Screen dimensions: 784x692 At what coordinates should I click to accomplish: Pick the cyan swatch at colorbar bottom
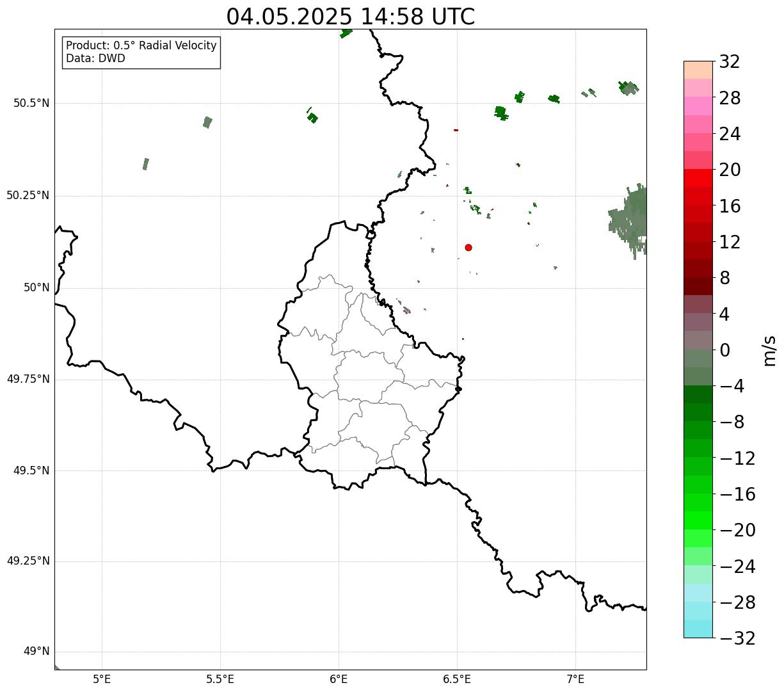698,629
